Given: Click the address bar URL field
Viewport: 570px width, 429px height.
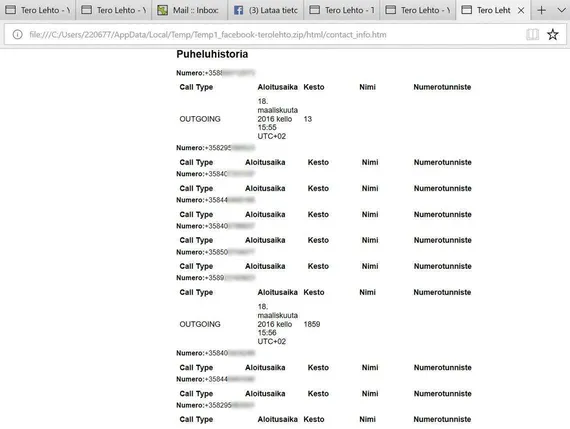Looking at the screenshot, I should 269,35.
